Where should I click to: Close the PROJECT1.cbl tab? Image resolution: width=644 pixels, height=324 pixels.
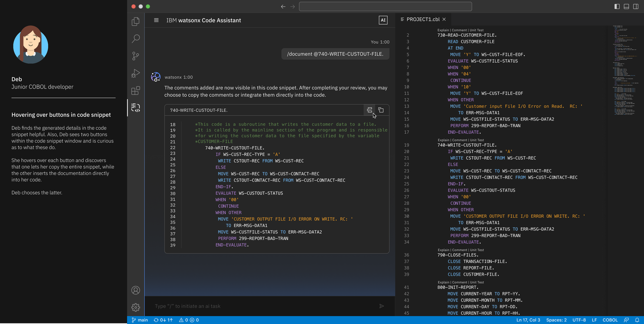coord(444,19)
